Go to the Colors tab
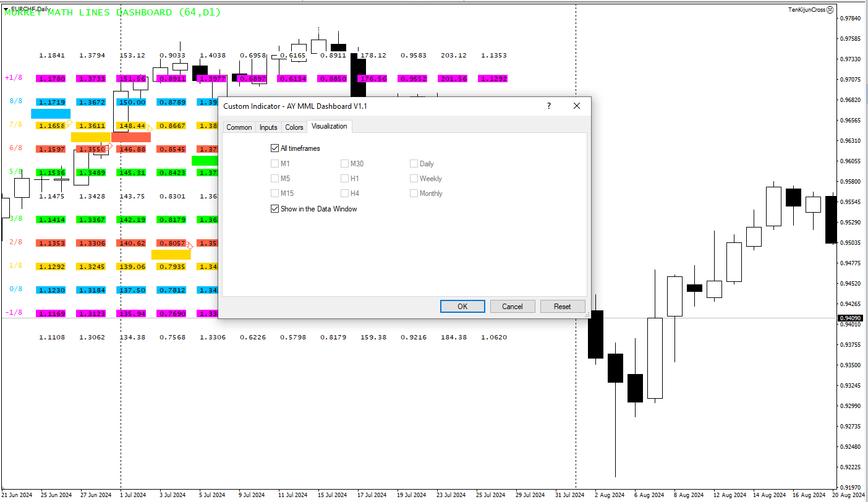 coord(294,127)
